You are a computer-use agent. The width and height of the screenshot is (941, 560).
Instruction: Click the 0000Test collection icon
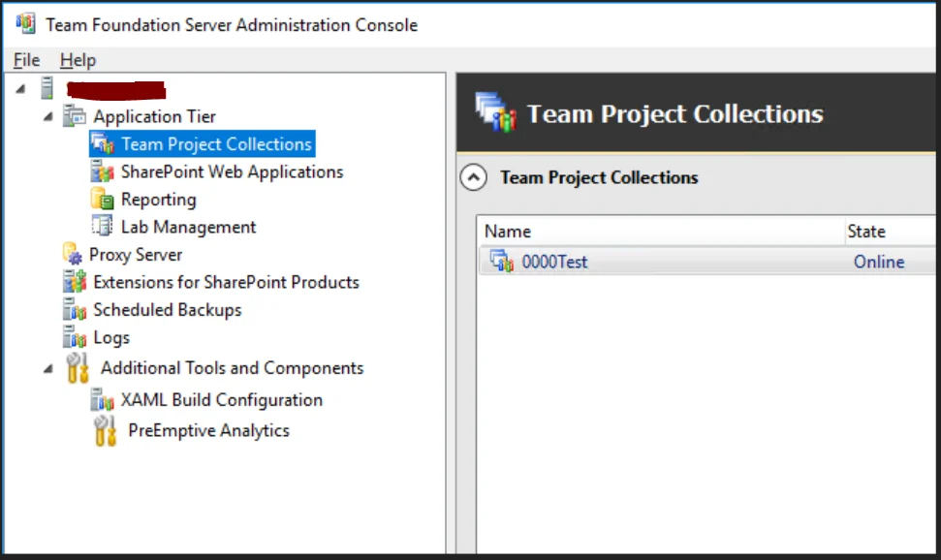coord(502,261)
